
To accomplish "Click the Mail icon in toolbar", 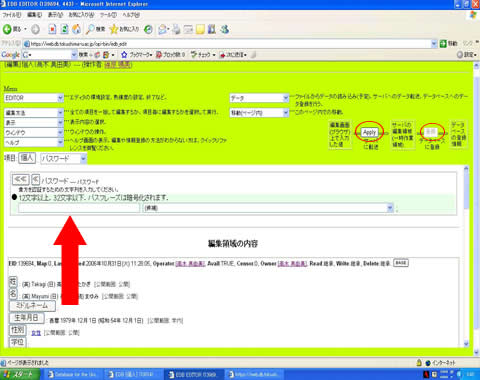I will pos(163,29).
